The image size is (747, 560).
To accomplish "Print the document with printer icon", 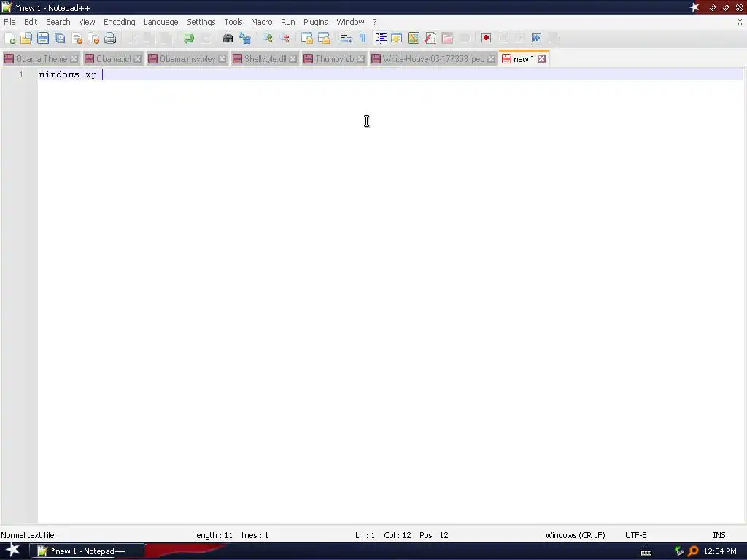I will (110, 38).
